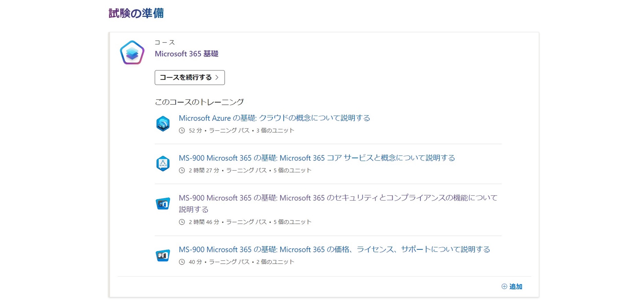
Task: Click the 追加 link text
Action: pyautogui.click(x=516, y=287)
